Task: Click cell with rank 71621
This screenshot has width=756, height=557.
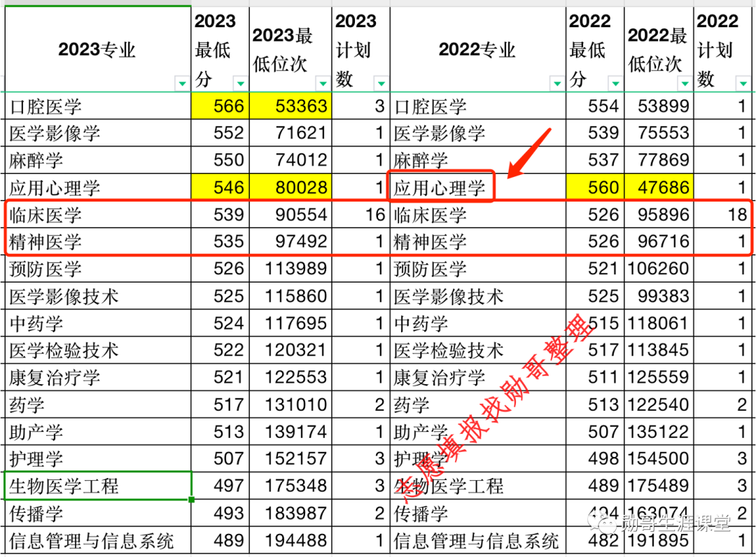Action: coord(290,133)
